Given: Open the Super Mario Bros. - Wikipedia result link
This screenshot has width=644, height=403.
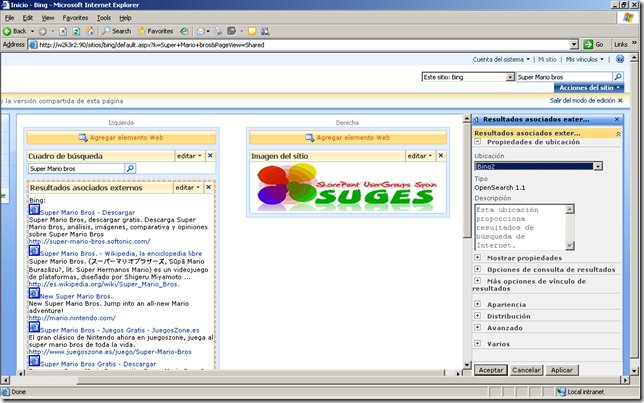Looking at the screenshot, I should pyautogui.click(x=121, y=253).
